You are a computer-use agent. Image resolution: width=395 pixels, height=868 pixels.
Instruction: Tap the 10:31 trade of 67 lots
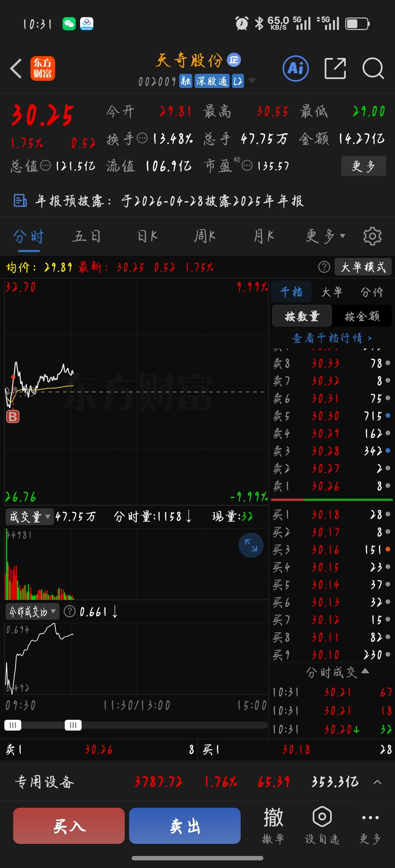point(332,692)
